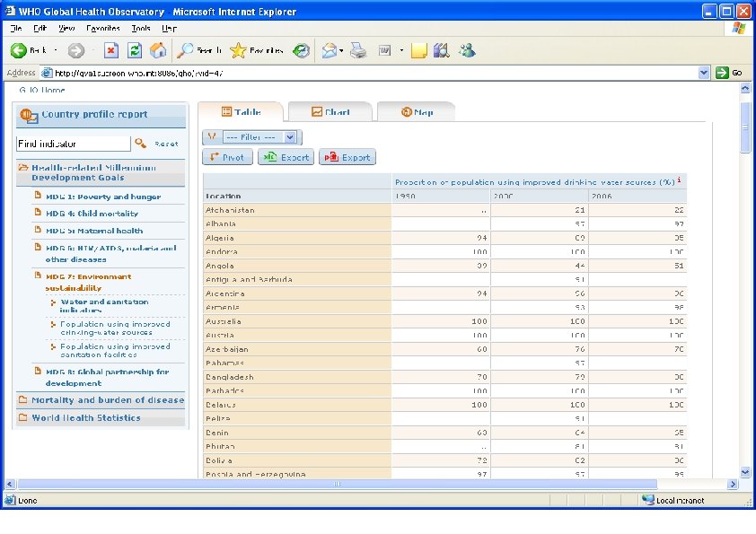Expand Mortality and burden of disease folder
The image size is (756, 534).
click(x=22, y=399)
